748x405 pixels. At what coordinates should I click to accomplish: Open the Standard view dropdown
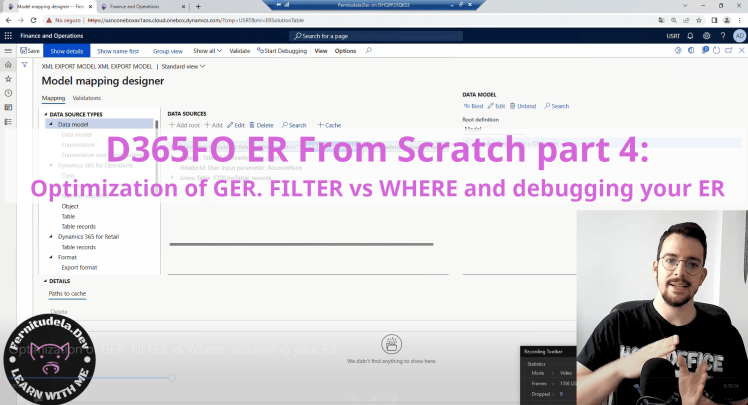pyautogui.click(x=183, y=66)
